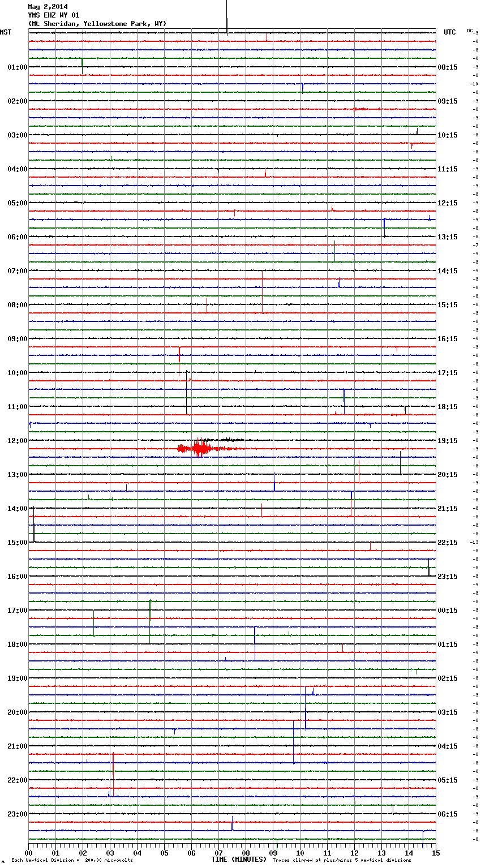Select the 16:00 MST row label
The height and width of the screenshot is (868, 481).
point(18,577)
